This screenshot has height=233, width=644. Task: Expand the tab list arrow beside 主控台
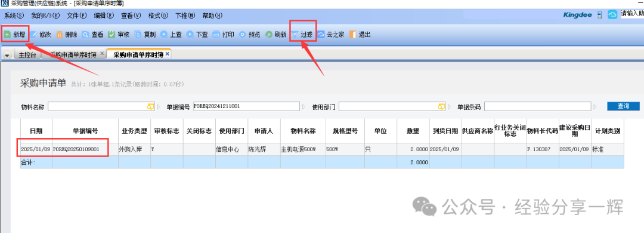(x=7, y=55)
